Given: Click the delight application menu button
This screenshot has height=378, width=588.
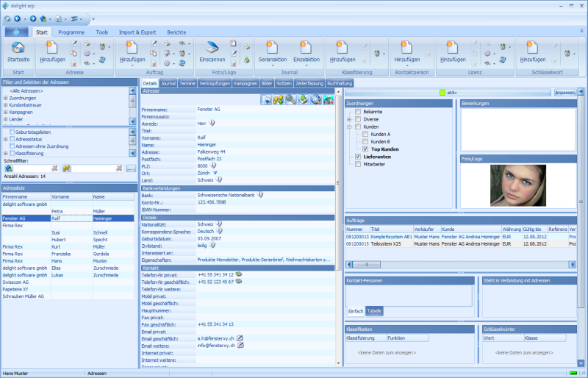Looking at the screenshot, I should 16,32.
